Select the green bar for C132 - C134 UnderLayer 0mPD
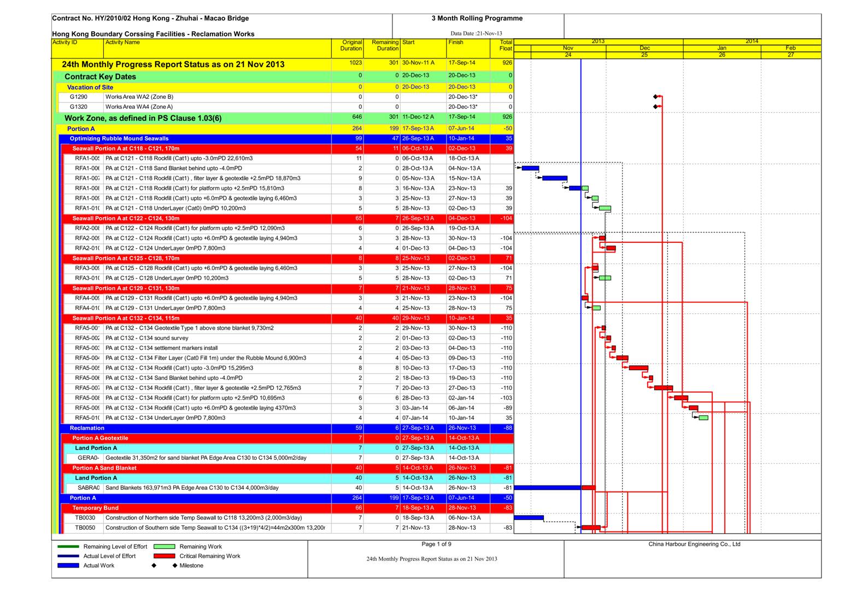The image size is (868, 614). (x=703, y=418)
